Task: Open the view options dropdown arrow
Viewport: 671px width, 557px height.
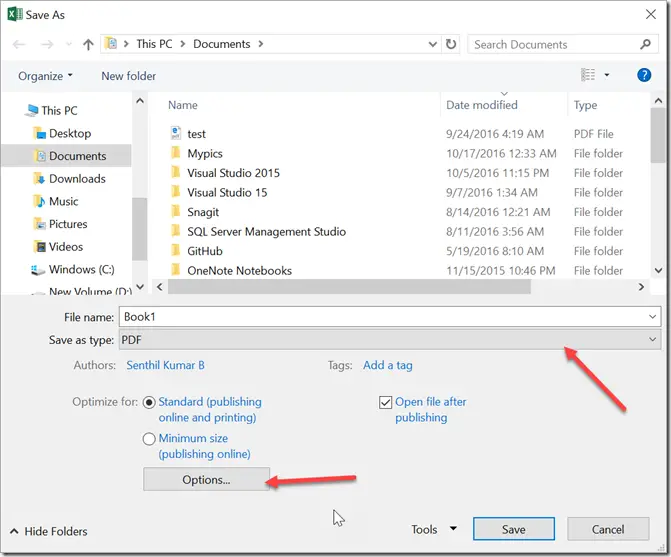Action: 606,75
